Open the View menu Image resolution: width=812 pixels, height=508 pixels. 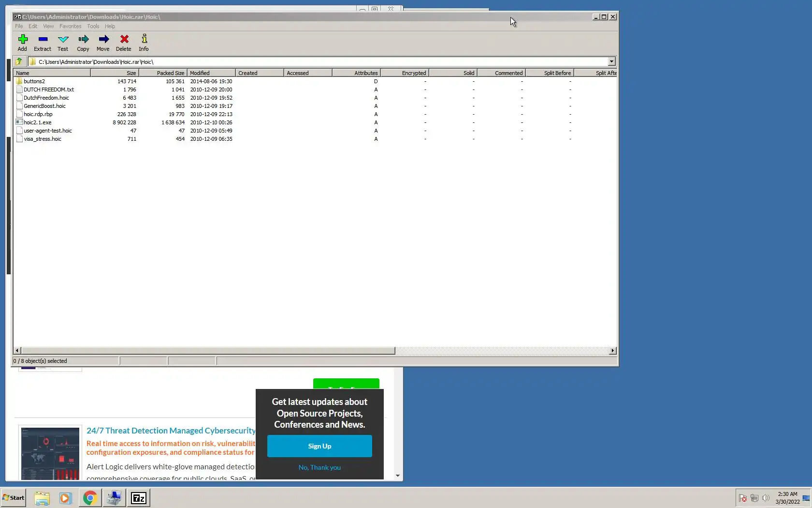coord(48,26)
